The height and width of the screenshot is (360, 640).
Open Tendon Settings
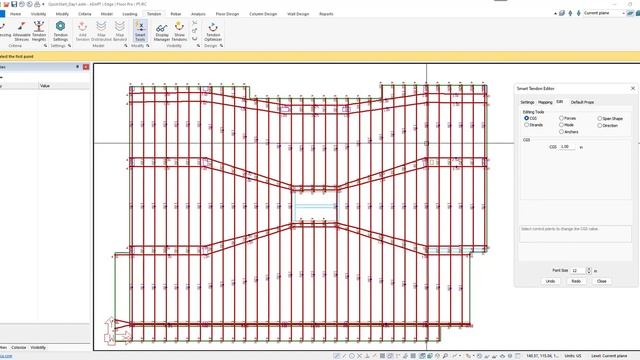[x=60, y=31]
